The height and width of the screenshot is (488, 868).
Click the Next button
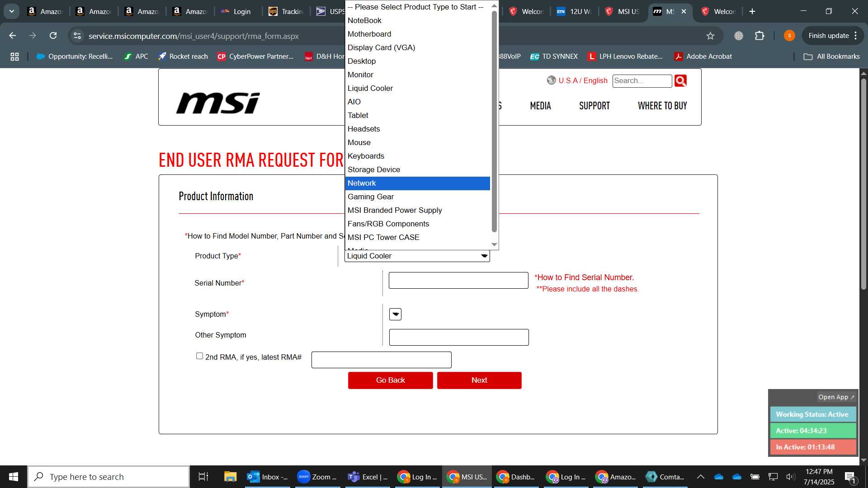click(479, 380)
